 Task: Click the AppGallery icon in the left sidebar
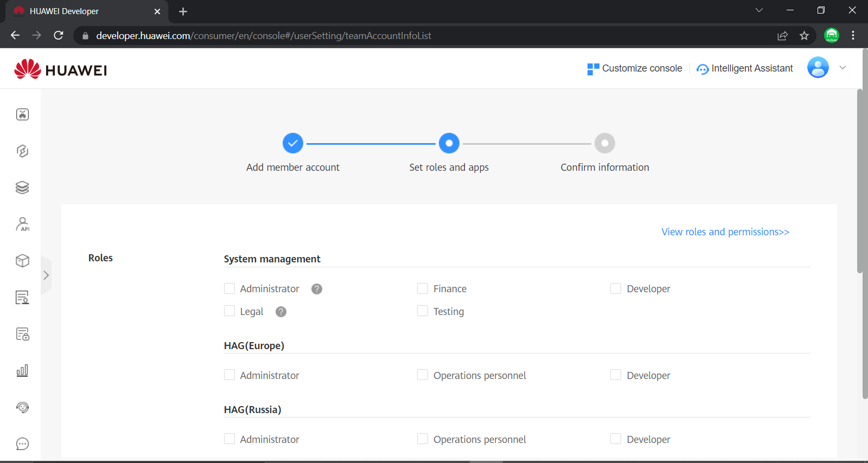(22, 114)
